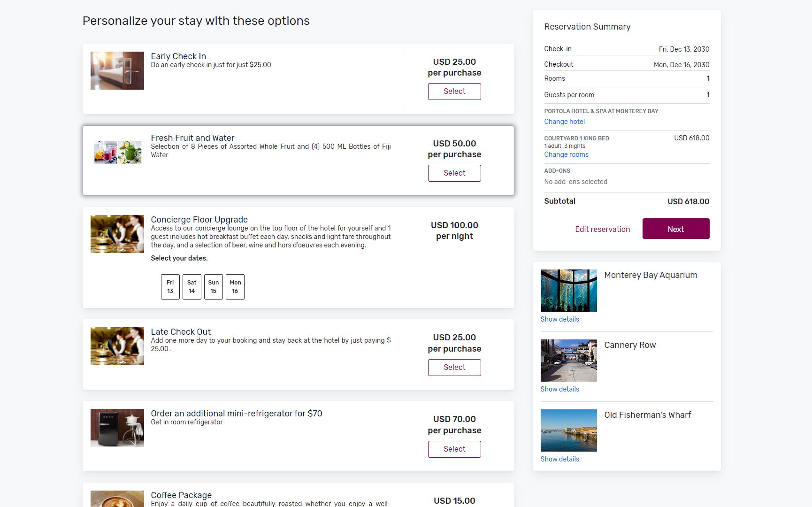Select the additional mini-refrigerator add-on
The width and height of the screenshot is (812, 507).
coord(454,449)
